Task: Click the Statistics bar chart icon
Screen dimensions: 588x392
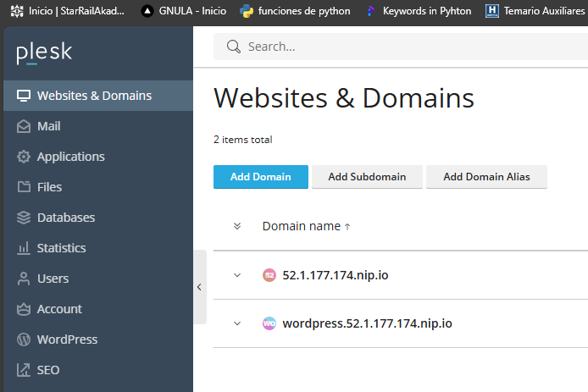Action: pos(23,248)
